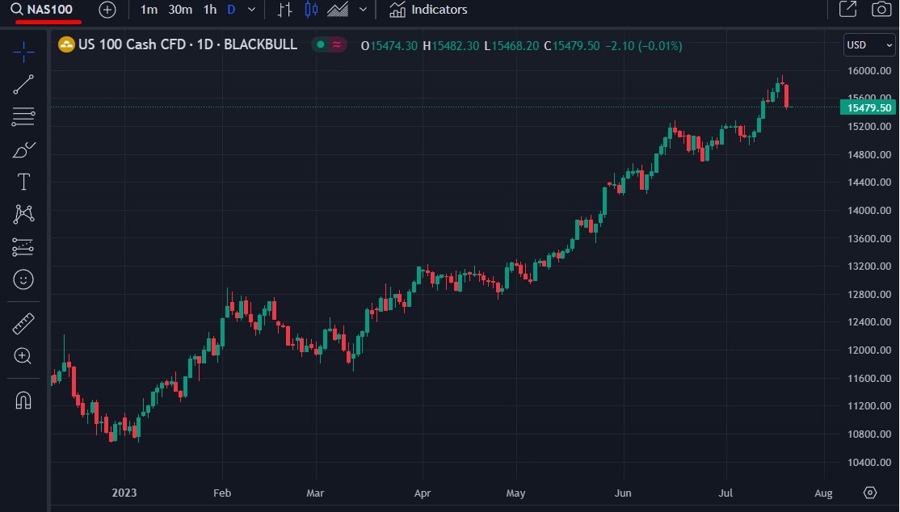Select the D daily timeframe
Viewport: 900px width, 512px height.
231,10
